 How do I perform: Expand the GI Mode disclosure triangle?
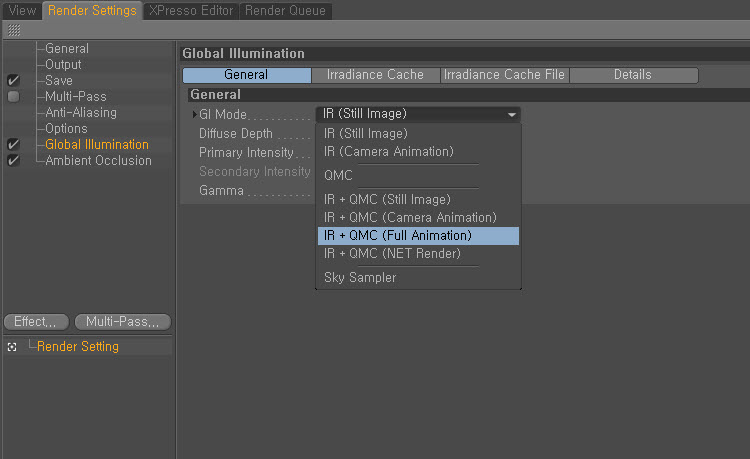coord(194,114)
